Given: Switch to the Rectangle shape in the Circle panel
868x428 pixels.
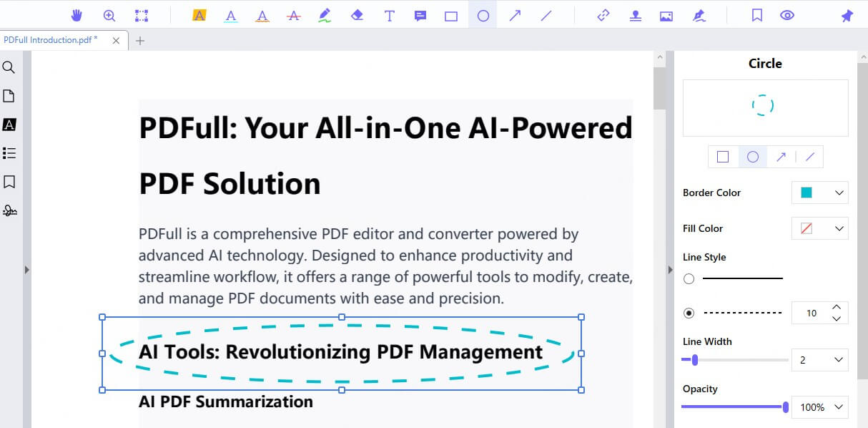Looking at the screenshot, I should (x=723, y=156).
